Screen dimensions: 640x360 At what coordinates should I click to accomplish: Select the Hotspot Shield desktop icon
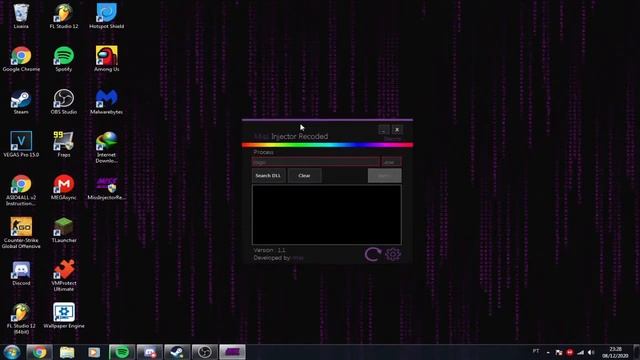click(x=107, y=16)
